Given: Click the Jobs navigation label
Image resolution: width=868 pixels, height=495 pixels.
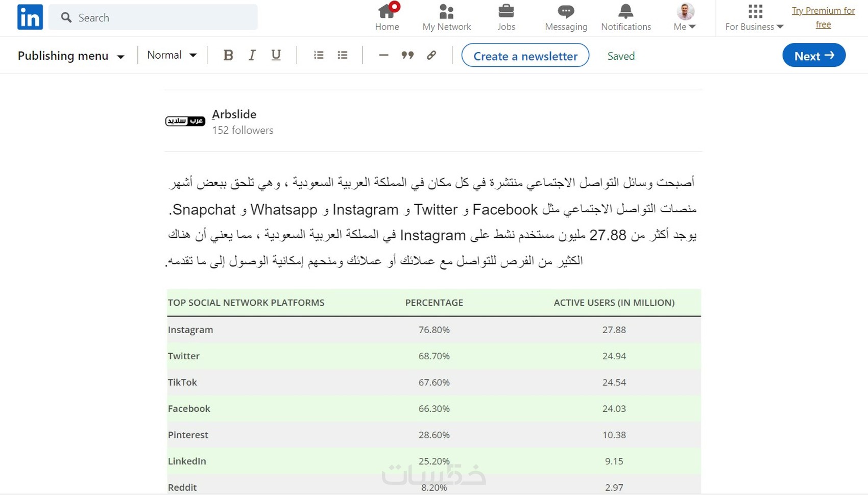Looking at the screenshot, I should click(507, 27).
